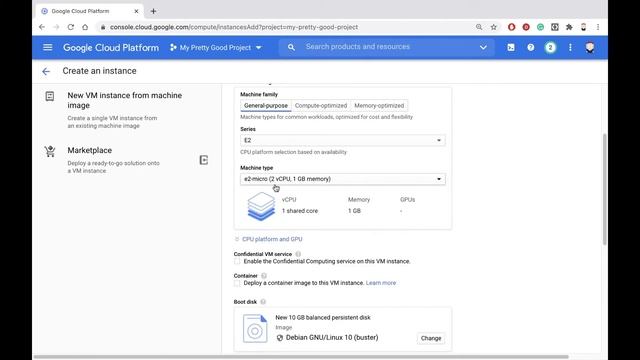Click the Google Cloud Platform logo text
Viewport: 640px width, 360px height.
coord(111,47)
